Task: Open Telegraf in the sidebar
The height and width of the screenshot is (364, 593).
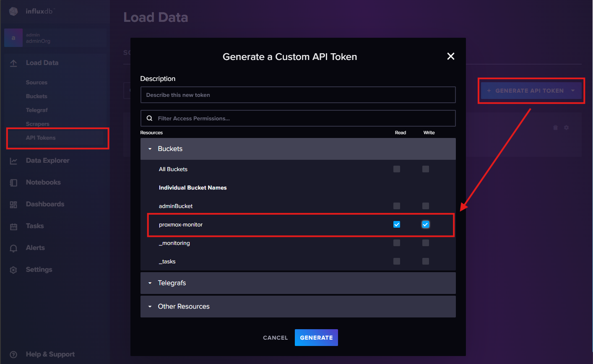Action: coord(37,110)
